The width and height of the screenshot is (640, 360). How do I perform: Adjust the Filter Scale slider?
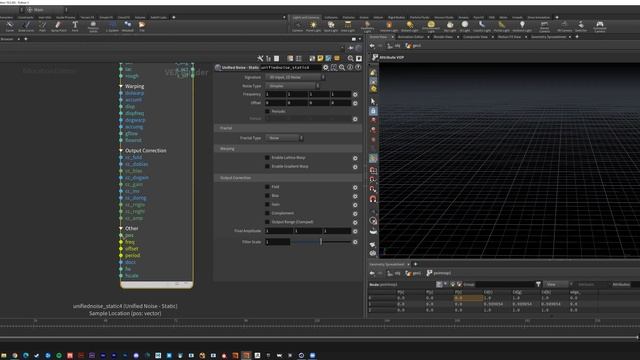pos(321,242)
